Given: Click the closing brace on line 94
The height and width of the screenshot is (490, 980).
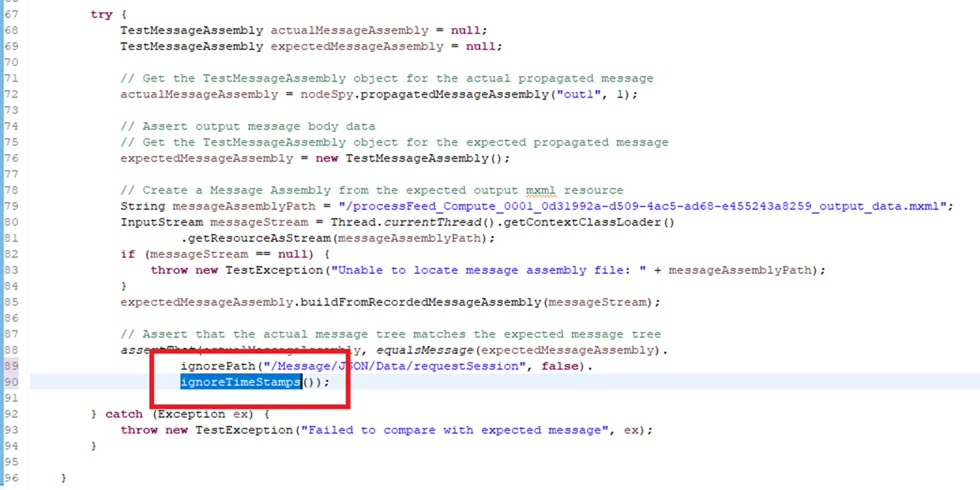Looking at the screenshot, I should [x=94, y=447].
